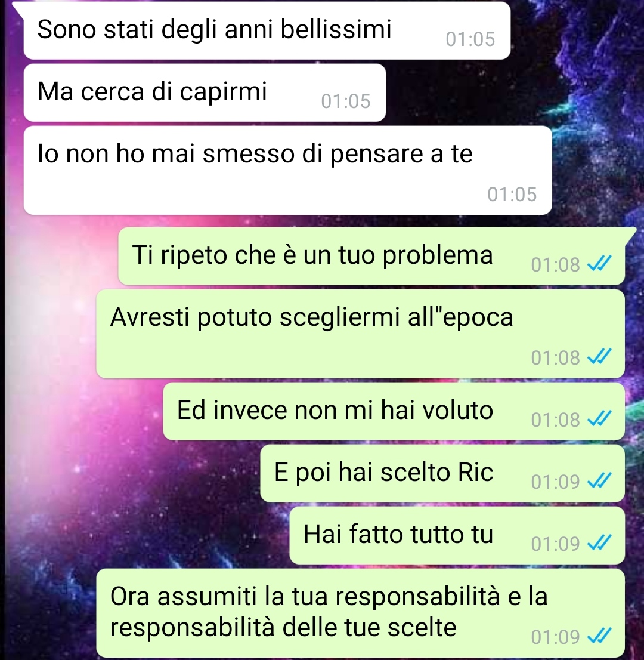Viewport: 644px width, 660px height.
Task: Tap read-receipt checkmarks on 'Ti ripeto che è un tuo problema'
Action: point(599,264)
